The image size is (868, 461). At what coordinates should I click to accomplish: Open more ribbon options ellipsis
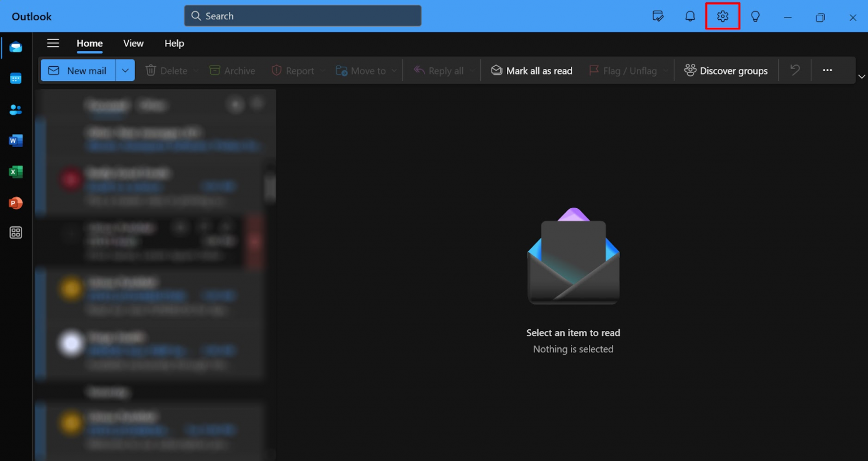tap(827, 70)
